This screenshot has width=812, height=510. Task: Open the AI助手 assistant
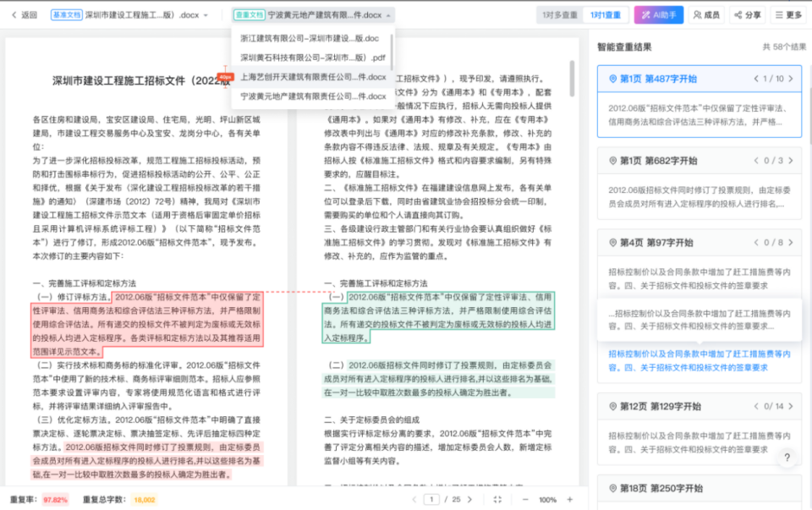pyautogui.click(x=659, y=15)
